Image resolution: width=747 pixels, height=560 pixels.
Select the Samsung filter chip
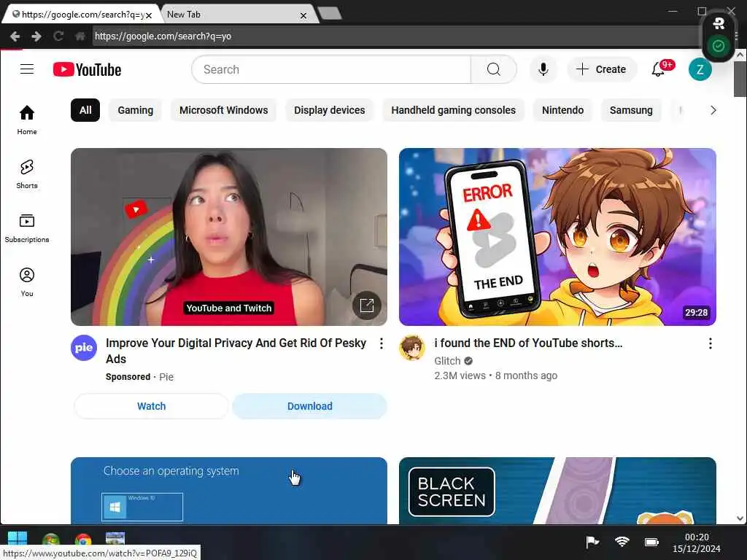tap(631, 111)
